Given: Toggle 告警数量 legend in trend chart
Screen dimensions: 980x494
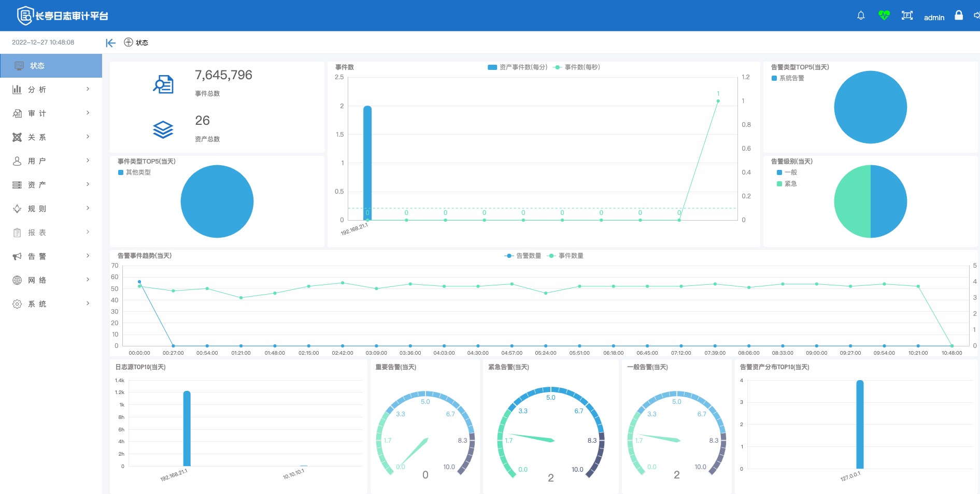Looking at the screenshot, I should point(523,256).
